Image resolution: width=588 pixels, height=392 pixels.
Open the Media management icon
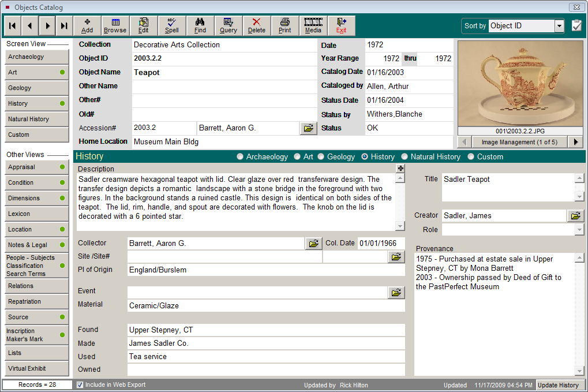click(x=313, y=25)
